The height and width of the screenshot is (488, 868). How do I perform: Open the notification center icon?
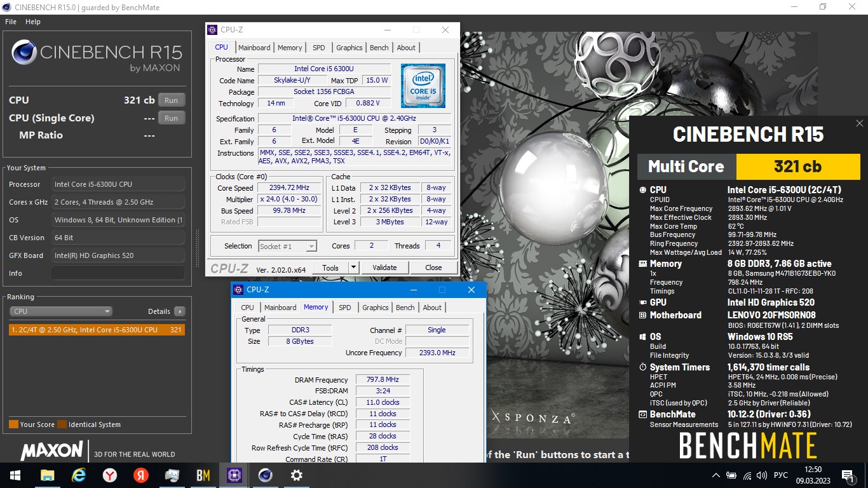click(x=847, y=475)
